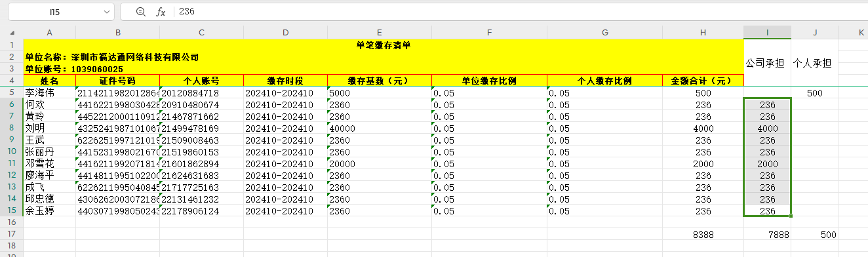The image size is (868, 257).
Task: Select the name cell 黄玲
Action: coord(50,116)
